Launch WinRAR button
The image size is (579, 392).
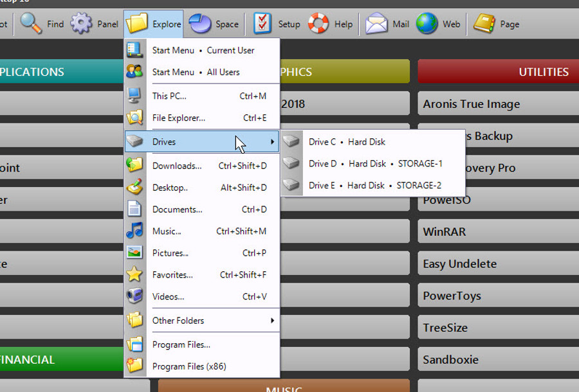coord(498,231)
